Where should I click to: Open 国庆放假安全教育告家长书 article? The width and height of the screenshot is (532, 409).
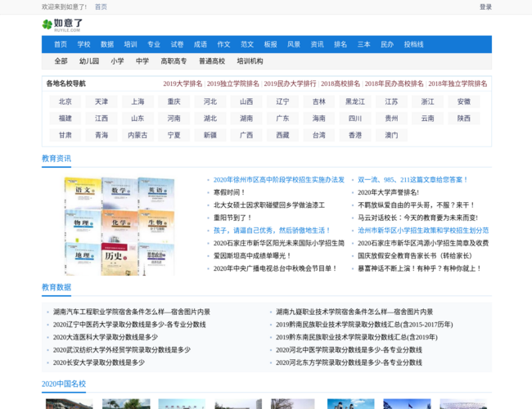point(415,256)
